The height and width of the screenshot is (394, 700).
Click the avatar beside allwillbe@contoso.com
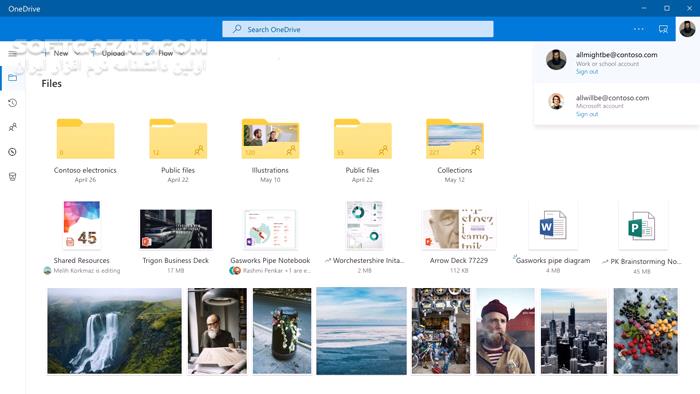coord(556,101)
